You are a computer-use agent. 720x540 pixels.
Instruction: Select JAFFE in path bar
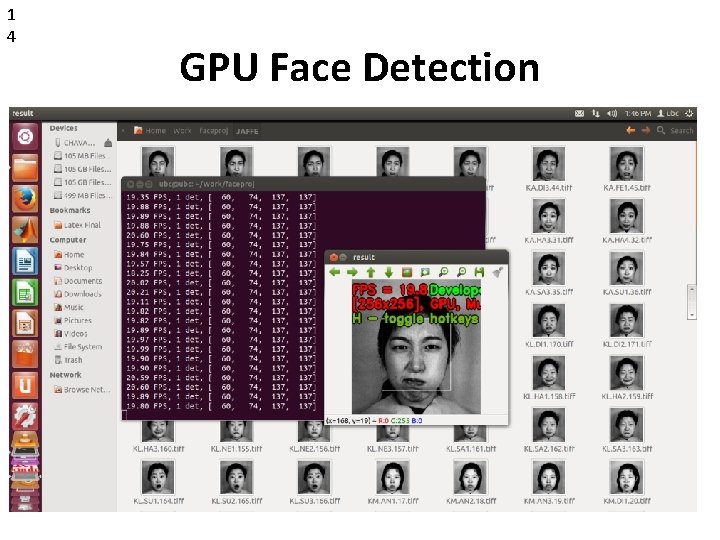point(247,131)
